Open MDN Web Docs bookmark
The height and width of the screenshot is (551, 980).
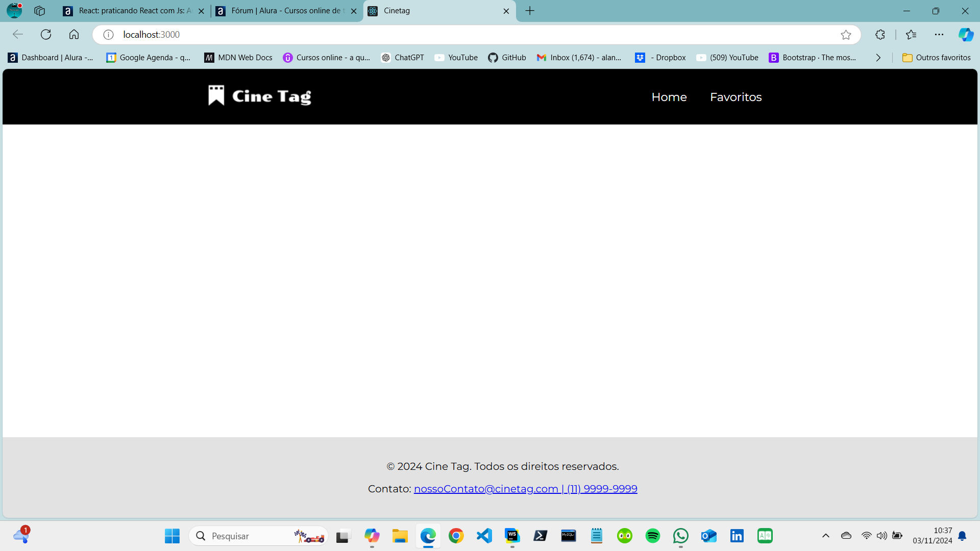point(238,57)
